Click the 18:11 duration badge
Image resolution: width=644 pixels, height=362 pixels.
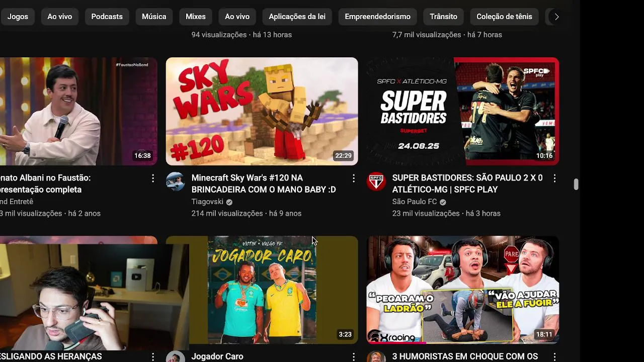pos(544,334)
